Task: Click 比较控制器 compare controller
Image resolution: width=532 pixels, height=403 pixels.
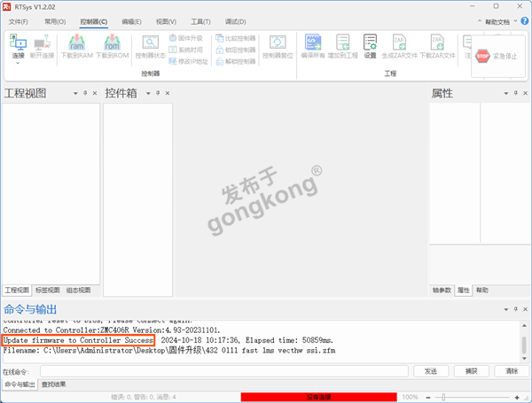Action: click(x=236, y=38)
